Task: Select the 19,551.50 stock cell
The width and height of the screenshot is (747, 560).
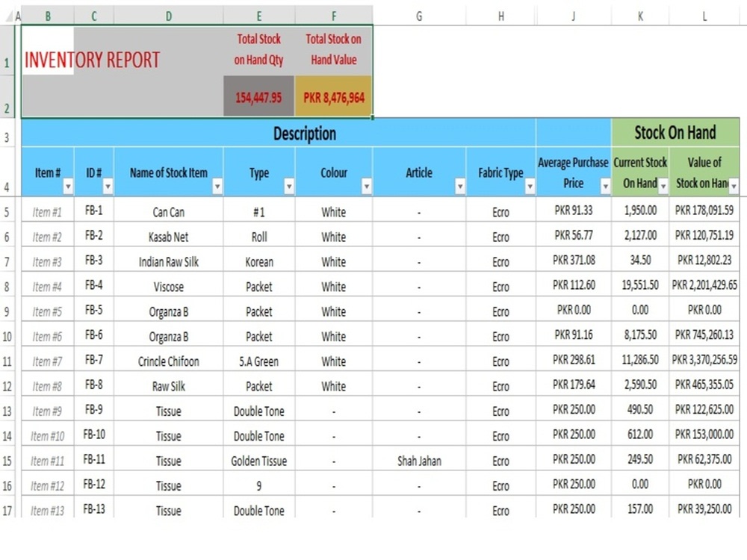Action: (x=640, y=284)
